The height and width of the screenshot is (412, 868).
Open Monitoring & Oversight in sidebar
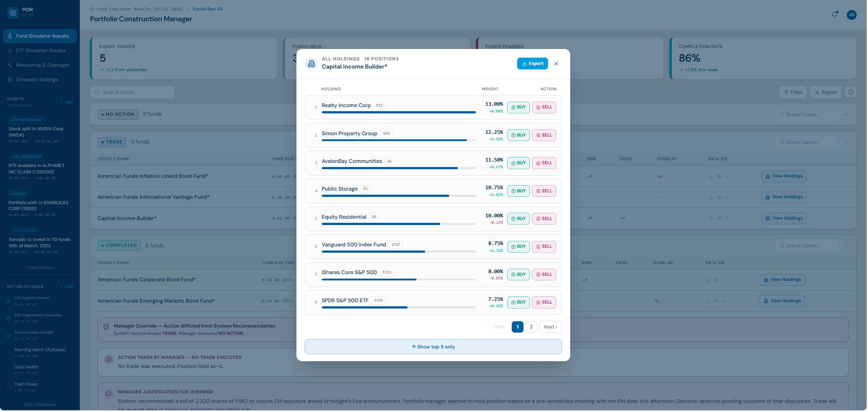click(x=40, y=65)
